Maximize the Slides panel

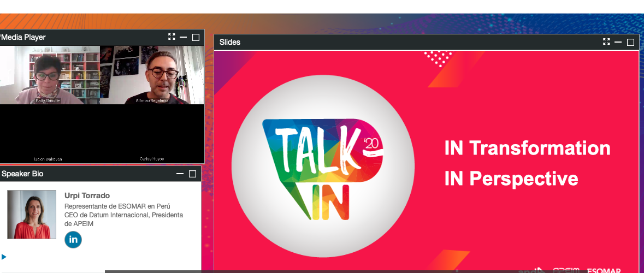[x=630, y=42]
